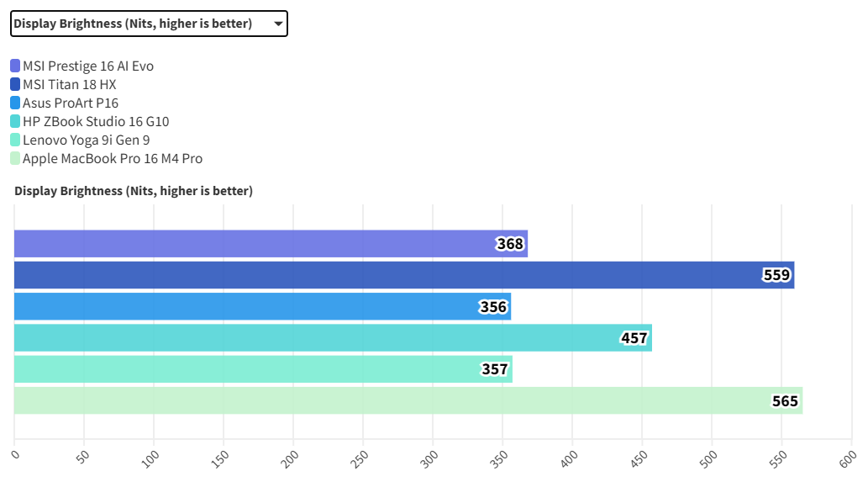Click the MSI Prestige 16 AI Evo color swatch
Image resolution: width=868 pixels, height=487 pixels.
tap(15, 66)
